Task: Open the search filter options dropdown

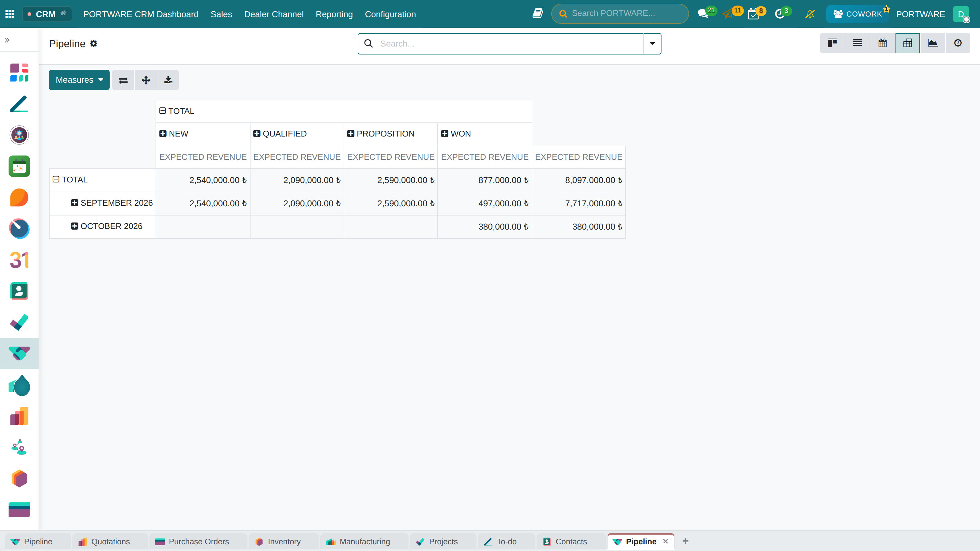Action: [x=652, y=44]
